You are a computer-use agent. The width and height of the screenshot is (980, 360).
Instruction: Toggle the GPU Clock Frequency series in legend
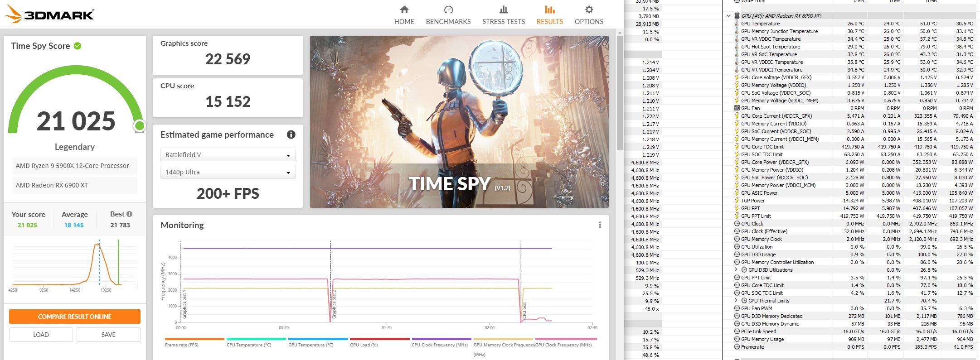[x=566, y=343]
